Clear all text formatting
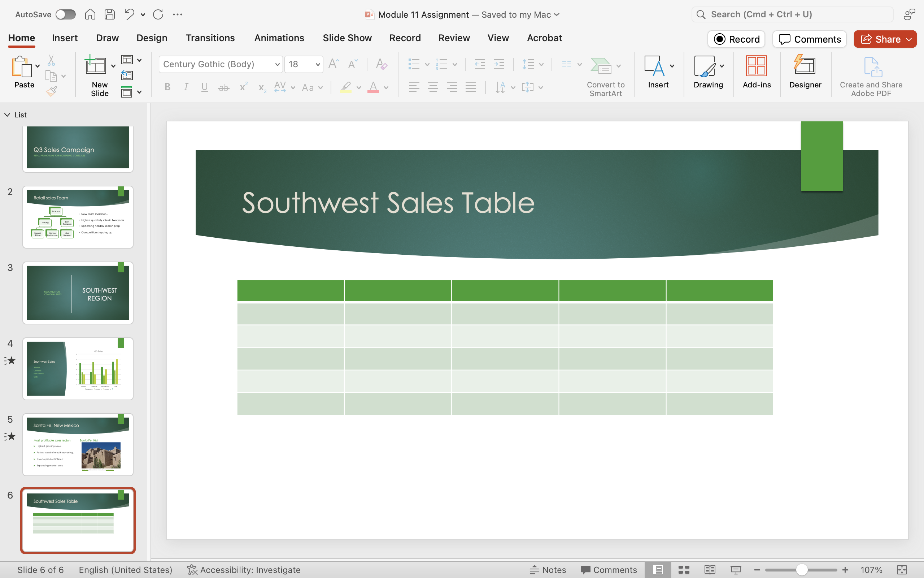 382,64
